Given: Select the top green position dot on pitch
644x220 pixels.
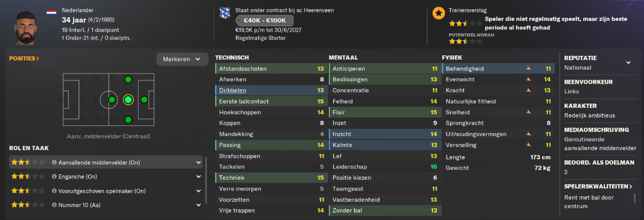Looking at the screenshot, I should pos(128,80).
